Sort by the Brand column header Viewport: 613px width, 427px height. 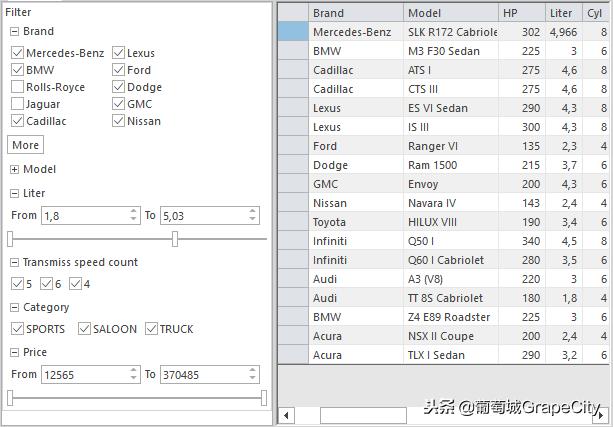click(x=356, y=13)
